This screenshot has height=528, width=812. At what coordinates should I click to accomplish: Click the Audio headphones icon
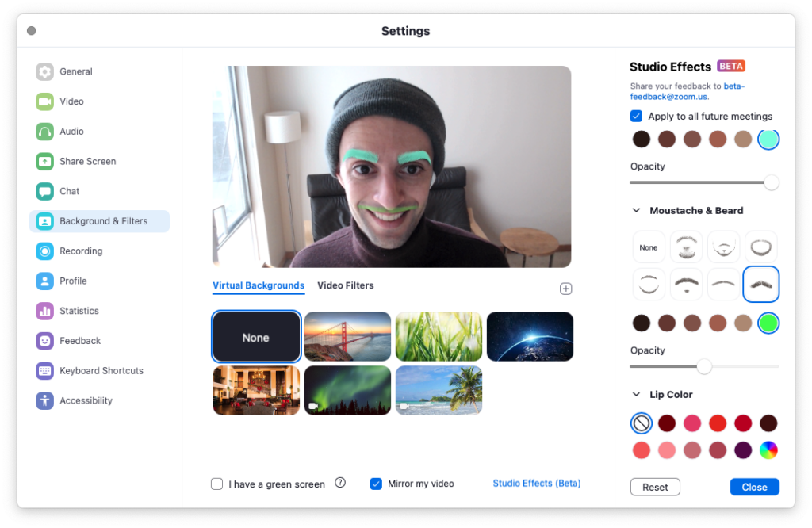(44, 132)
